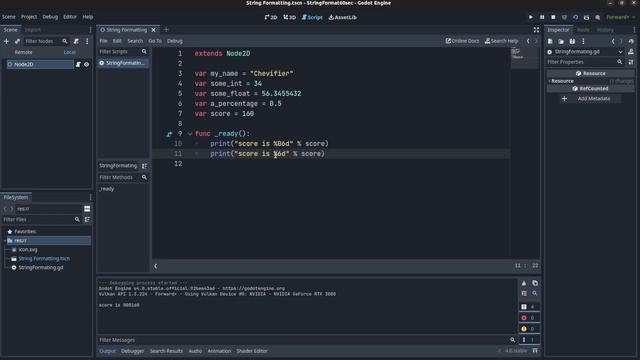Open script editor Search menu
Viewport: 640px width, 360px height.
pyautogui.click(x=135, y=41)
